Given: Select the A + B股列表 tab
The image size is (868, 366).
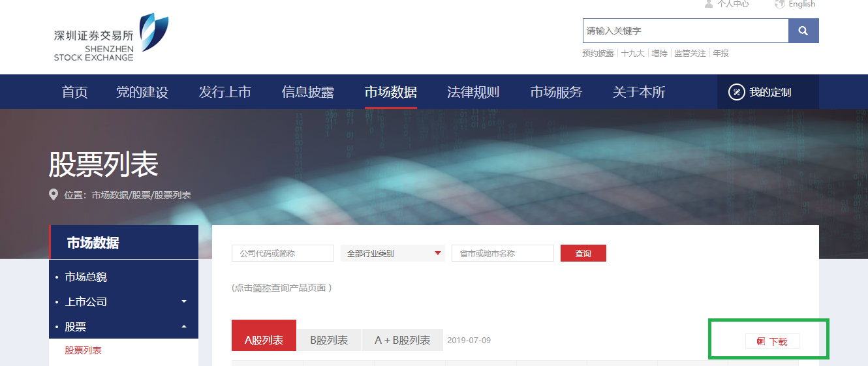Looking at the screenshot, I should tap(403, 340).
